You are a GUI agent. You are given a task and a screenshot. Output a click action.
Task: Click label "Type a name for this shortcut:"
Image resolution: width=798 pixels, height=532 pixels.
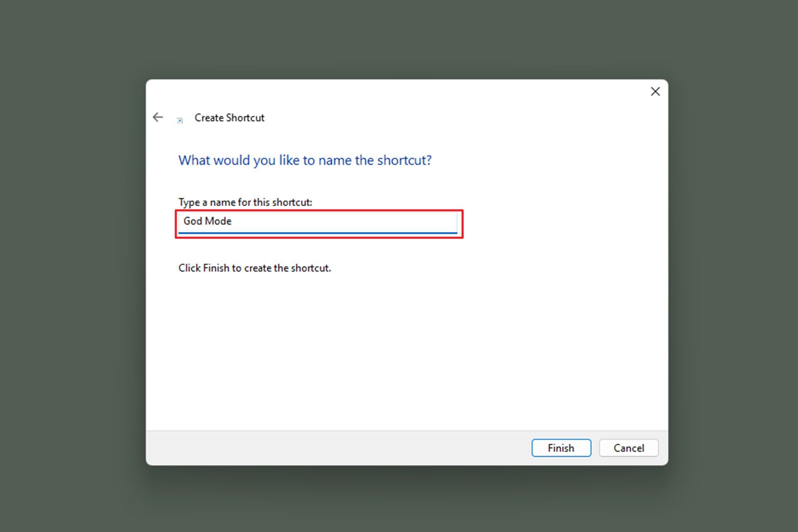(x=245, y=202)
